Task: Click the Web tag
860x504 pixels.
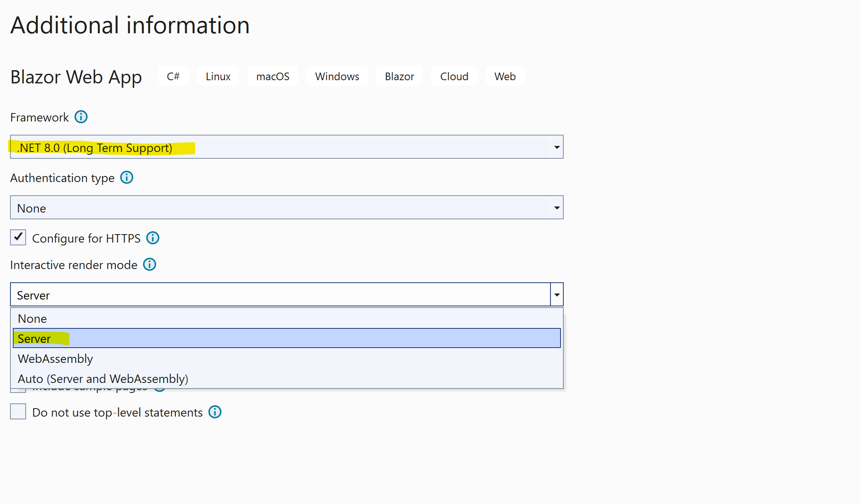Action: (505, 76)
